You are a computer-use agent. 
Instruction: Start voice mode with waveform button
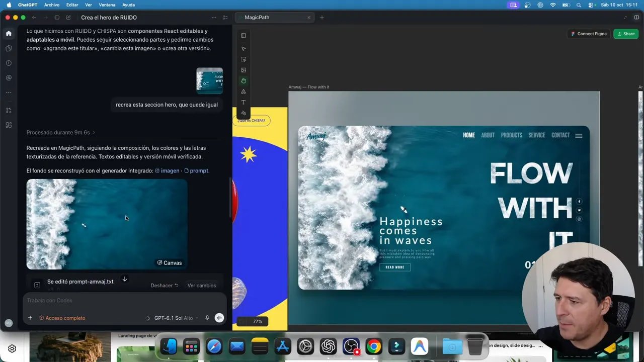point(219,318)
